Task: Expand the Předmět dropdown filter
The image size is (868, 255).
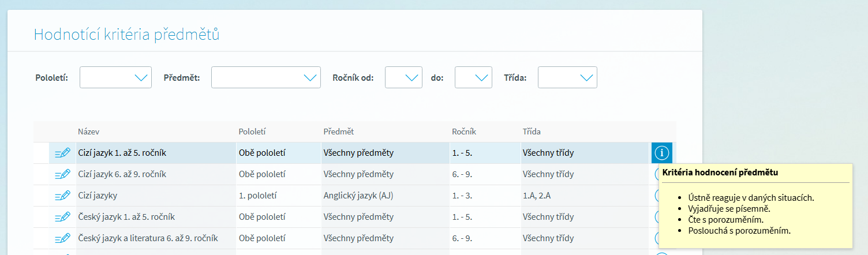Action: point(265,77)
